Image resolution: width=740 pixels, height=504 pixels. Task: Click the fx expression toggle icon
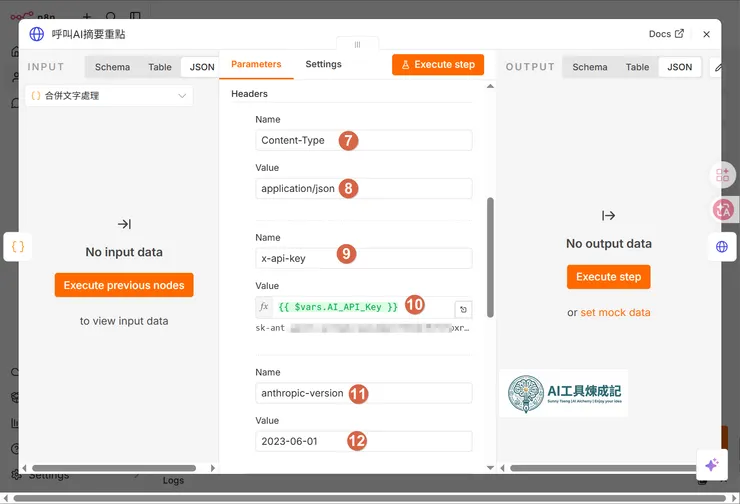pos(264,307)
